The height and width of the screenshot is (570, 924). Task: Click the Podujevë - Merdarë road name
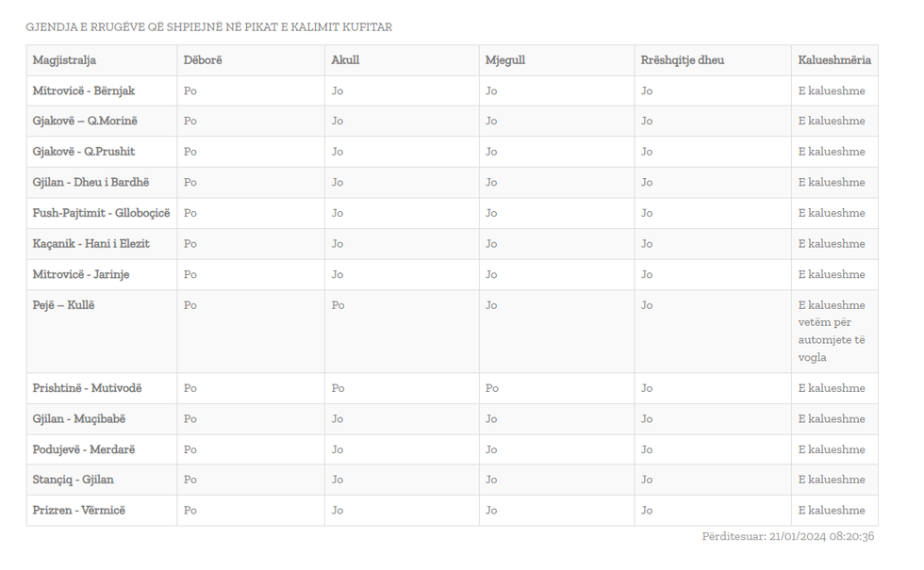tap(84, 449)
